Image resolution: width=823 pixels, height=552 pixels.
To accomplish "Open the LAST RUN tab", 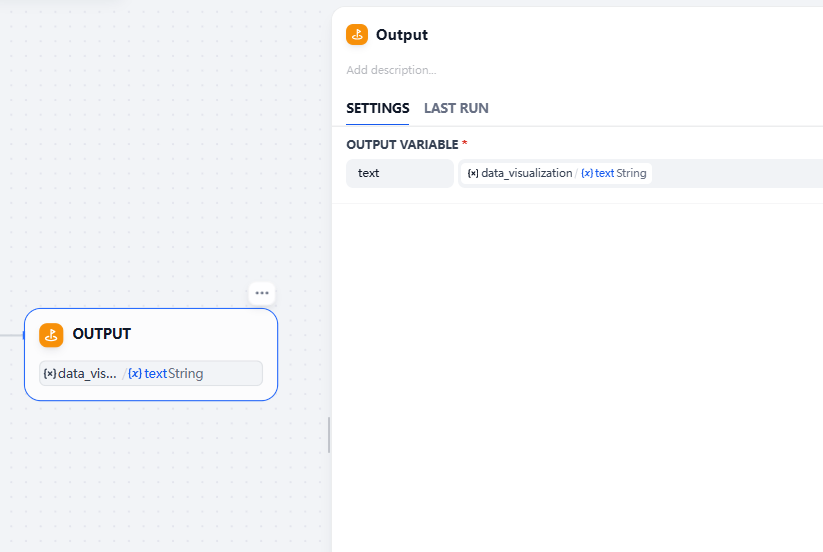I will (x=456, y=108).
